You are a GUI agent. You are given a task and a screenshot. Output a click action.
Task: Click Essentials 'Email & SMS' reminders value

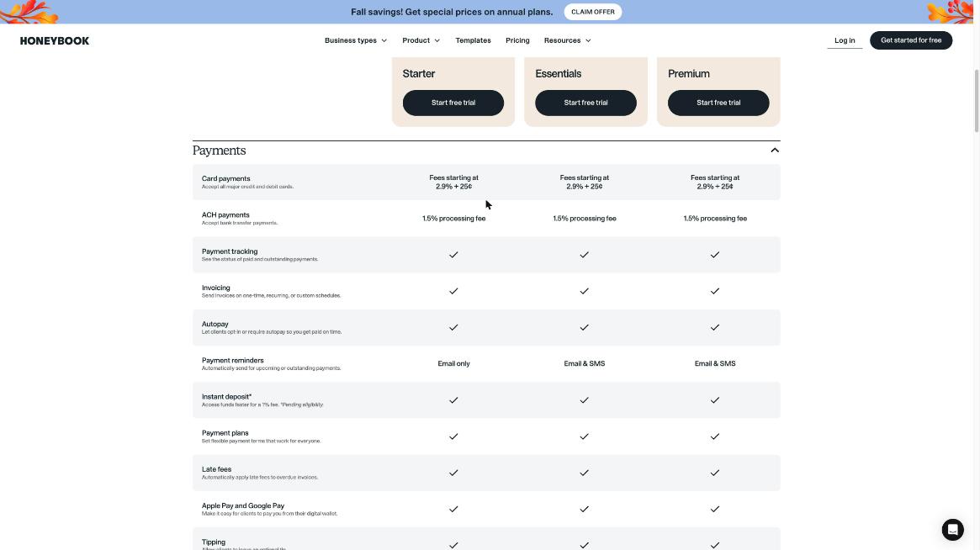[585, 364]
